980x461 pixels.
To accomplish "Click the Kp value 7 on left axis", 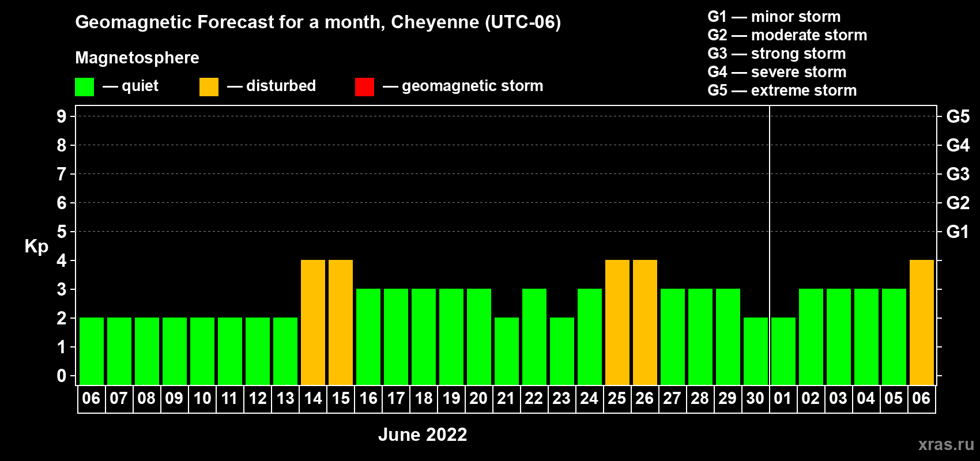I will 62,174.
